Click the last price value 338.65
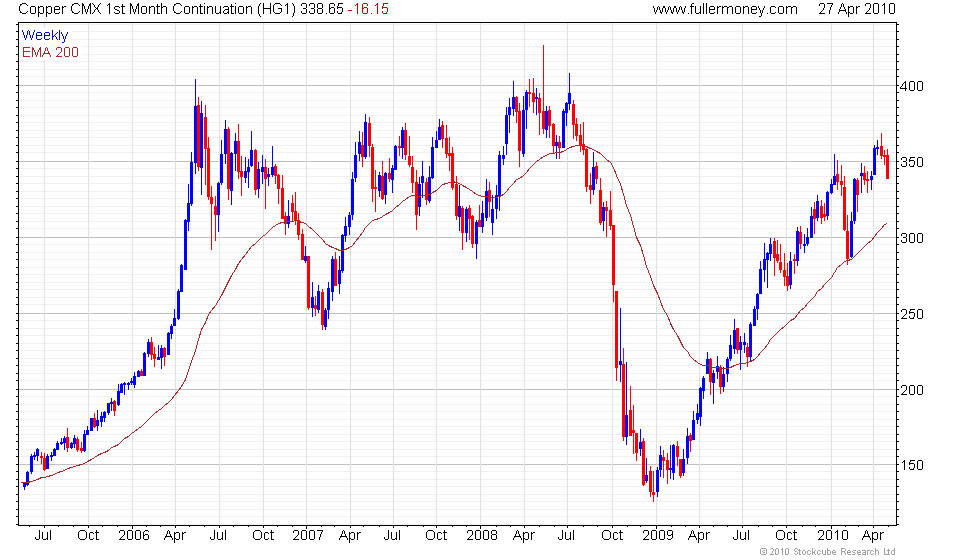 click(x=321, y=9)
